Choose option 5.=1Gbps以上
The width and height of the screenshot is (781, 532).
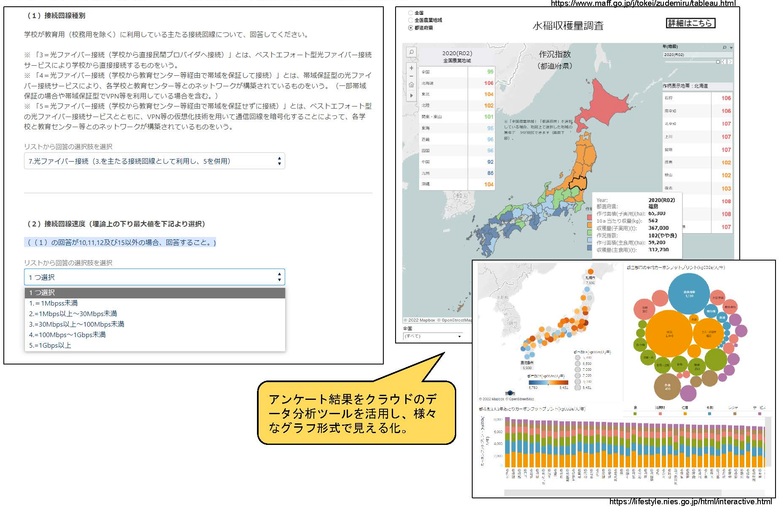coord(155,346)
